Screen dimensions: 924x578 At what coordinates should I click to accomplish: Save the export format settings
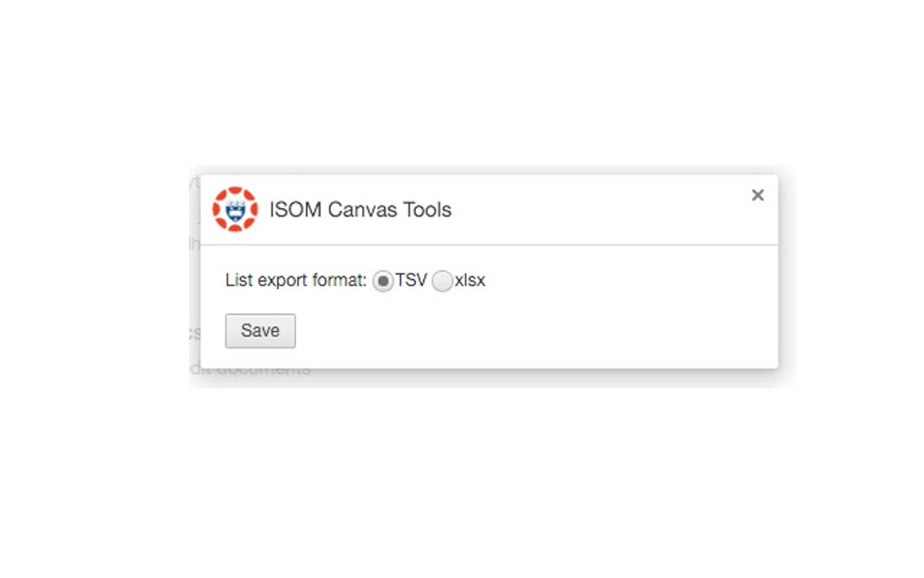tap(260, 331)
